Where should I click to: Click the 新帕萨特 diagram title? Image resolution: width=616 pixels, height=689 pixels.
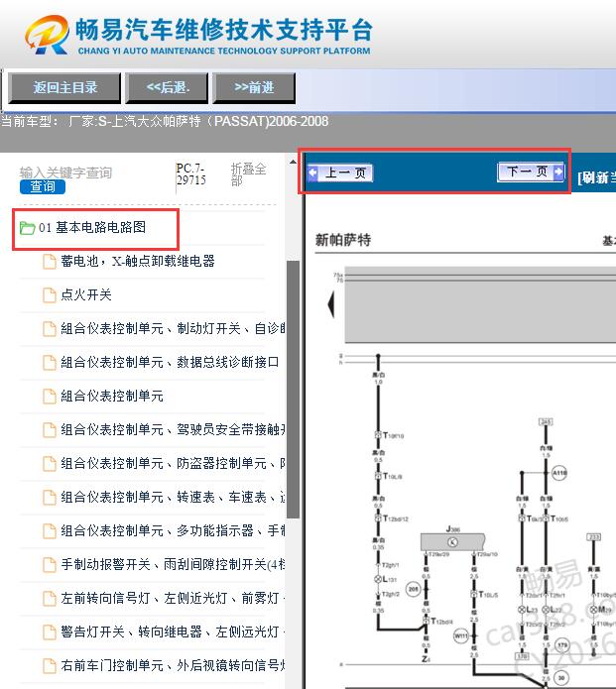pos(343,240)
